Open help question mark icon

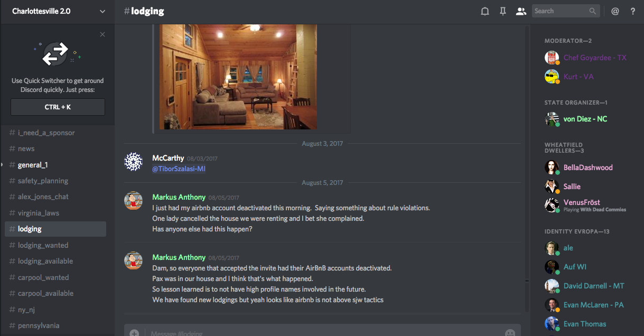(x=633, y=11)
